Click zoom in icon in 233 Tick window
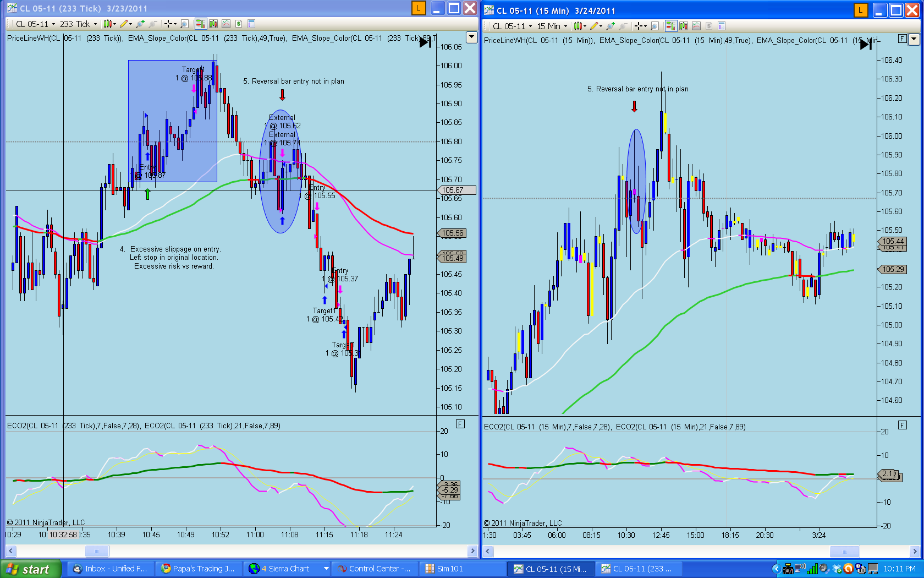924x578 pixels. [141, 24]
